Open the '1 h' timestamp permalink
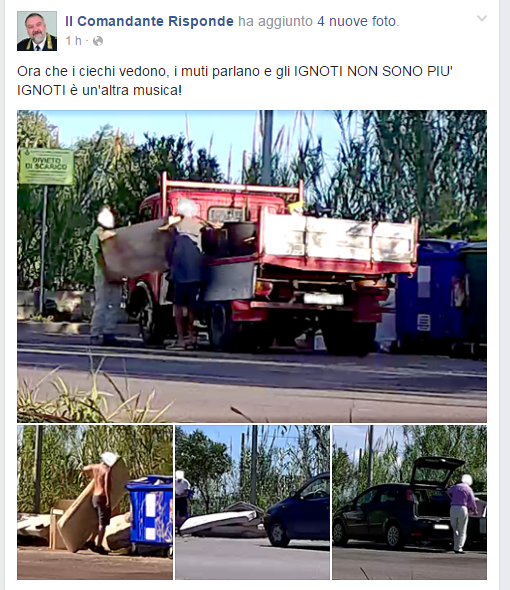This screenshot has height=590, width=510. [73, 41]
